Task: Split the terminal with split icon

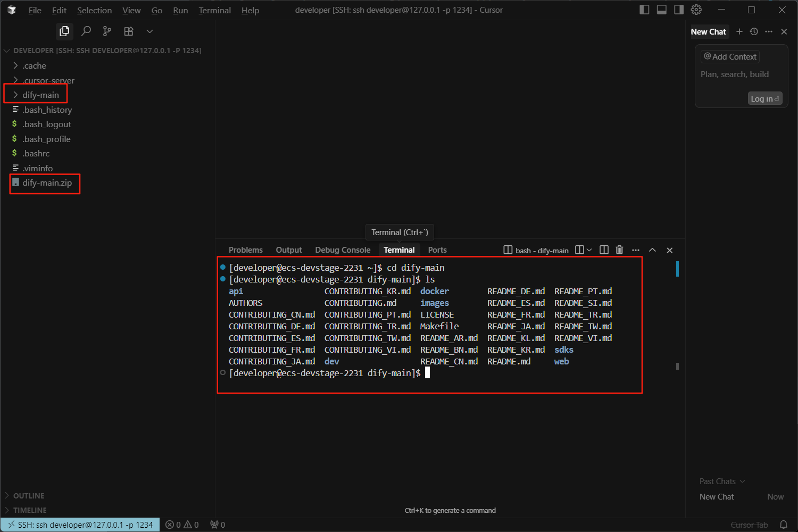Action: [x=604, y=250]
